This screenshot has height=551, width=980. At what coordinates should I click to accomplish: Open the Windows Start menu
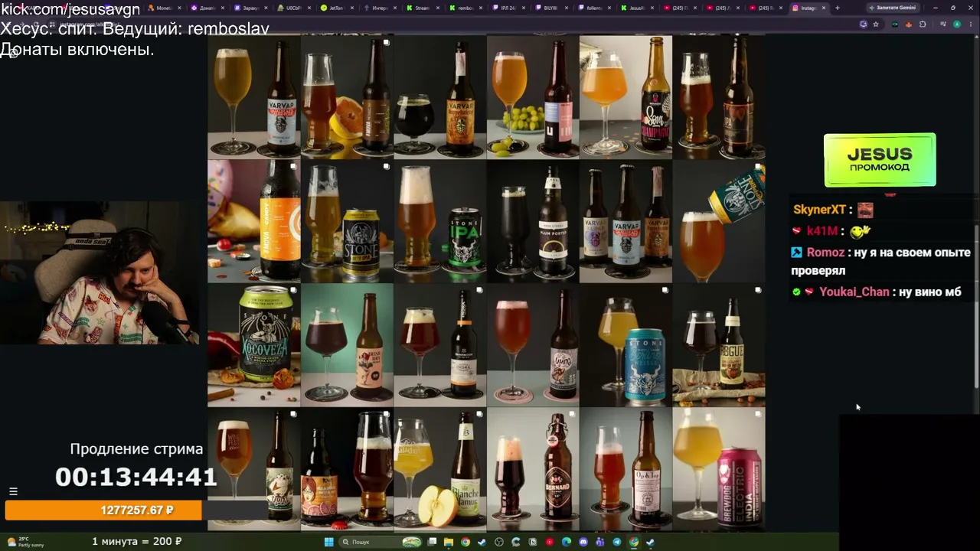(329, 542)
